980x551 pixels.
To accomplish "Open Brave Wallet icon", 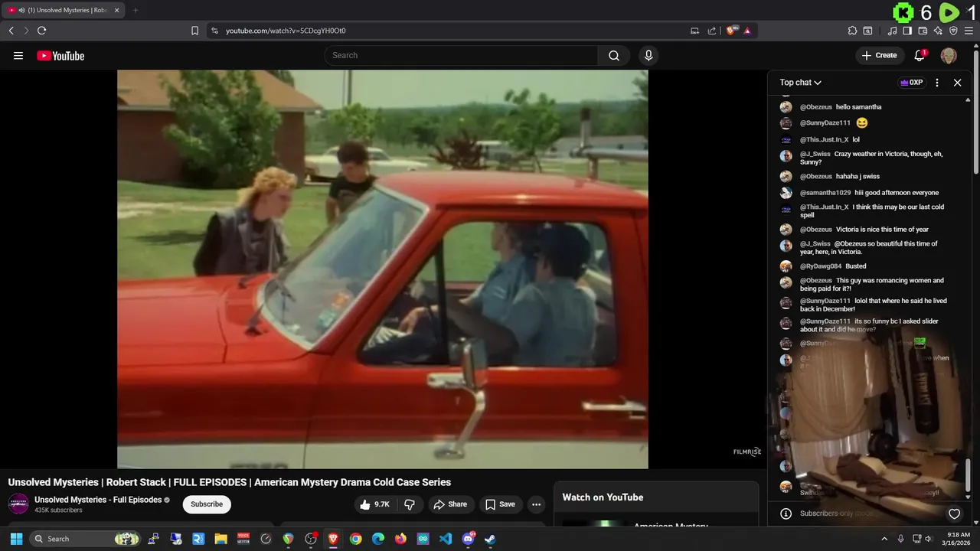I will pos(923,31).
